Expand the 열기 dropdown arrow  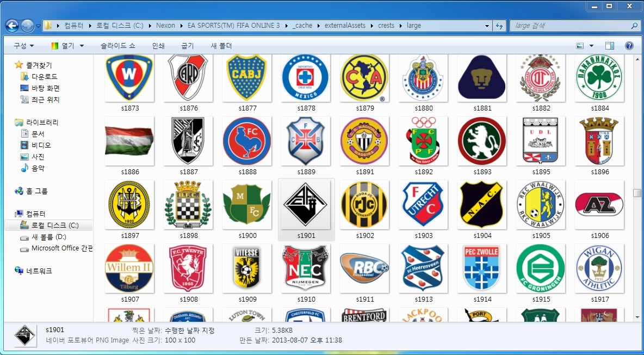(x=82, y=46)
